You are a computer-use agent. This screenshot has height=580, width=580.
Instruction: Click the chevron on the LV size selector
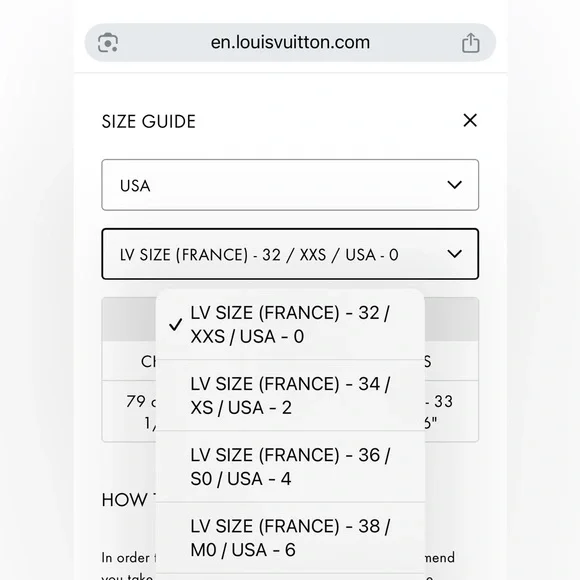(454, 254)
